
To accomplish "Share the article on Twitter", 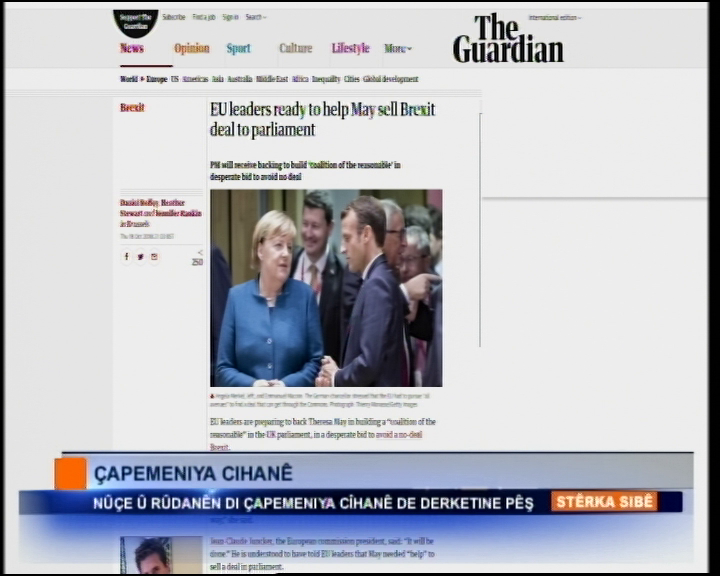I will 141,256.
